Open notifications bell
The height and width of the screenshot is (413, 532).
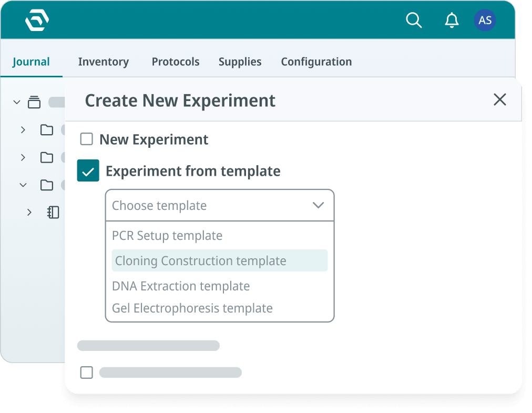(452, 20)
